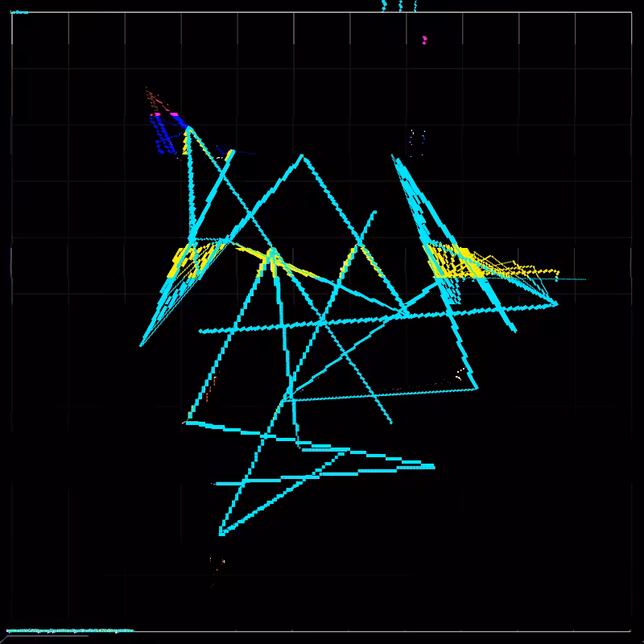This screenshot has width=644, height=644.
Task: Click the zigzag tip of the yellow tail at right
Action: (556, 272)
